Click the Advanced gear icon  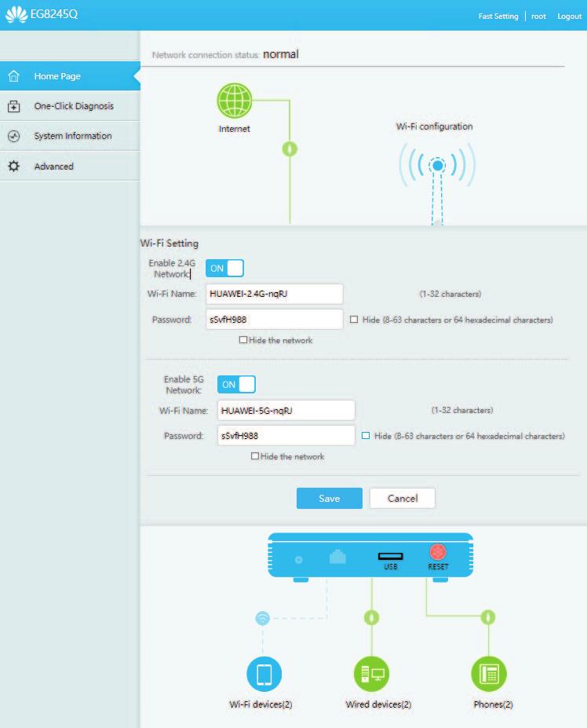[14, 166]
